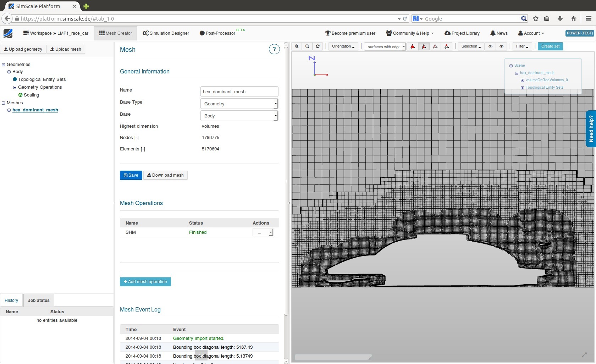The image size is (596, 364).
Task: Show entities with the eye toggle
Action: pos(501,46)
